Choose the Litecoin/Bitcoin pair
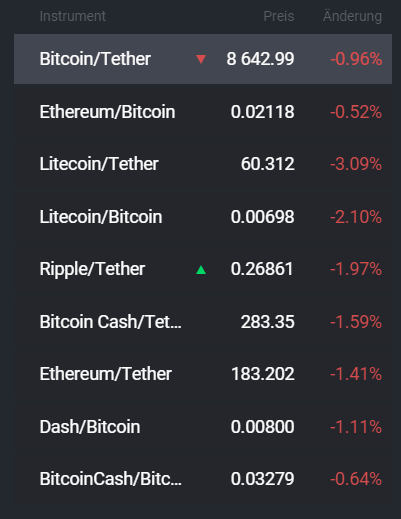The height and width of the screenshot is (519, 401). tap(203, 217)
